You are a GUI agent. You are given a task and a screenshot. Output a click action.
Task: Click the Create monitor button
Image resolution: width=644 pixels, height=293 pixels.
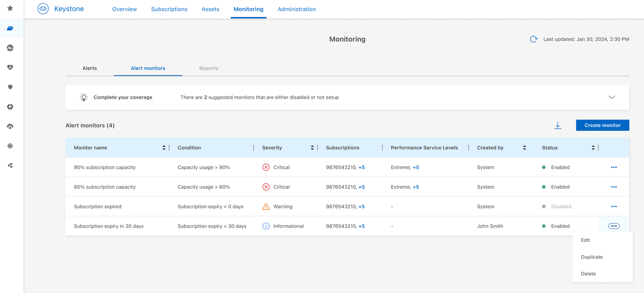point(602,125)
